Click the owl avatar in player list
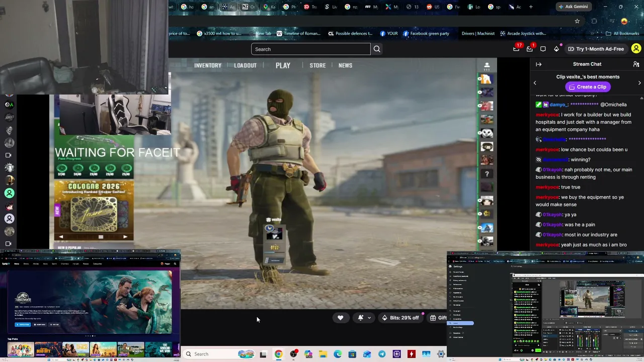The width and height of the screenshot is (644, 362). [487, 133]
